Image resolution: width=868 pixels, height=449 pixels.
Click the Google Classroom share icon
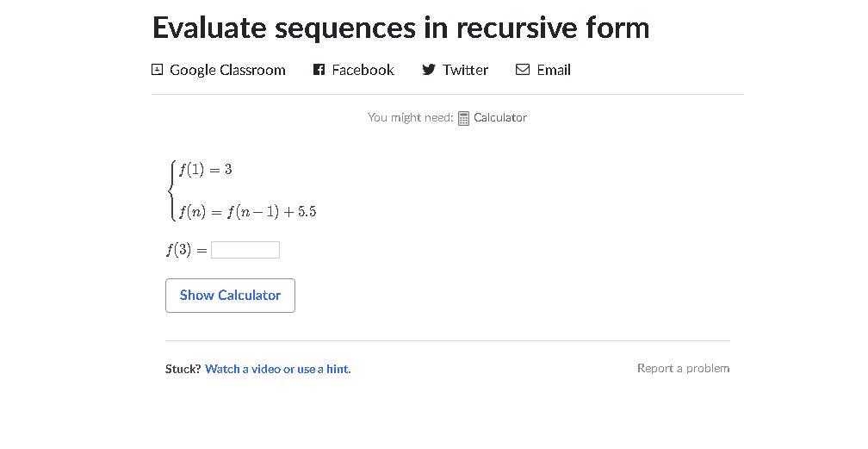[x=157, y=70]
